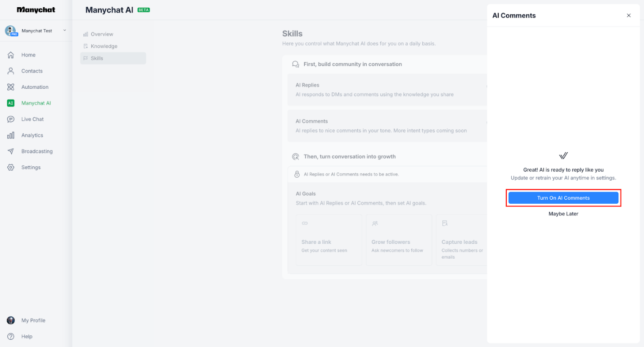Close the AI Comments panel
This screenshot has height=347, width=644.
pos(629,15)
